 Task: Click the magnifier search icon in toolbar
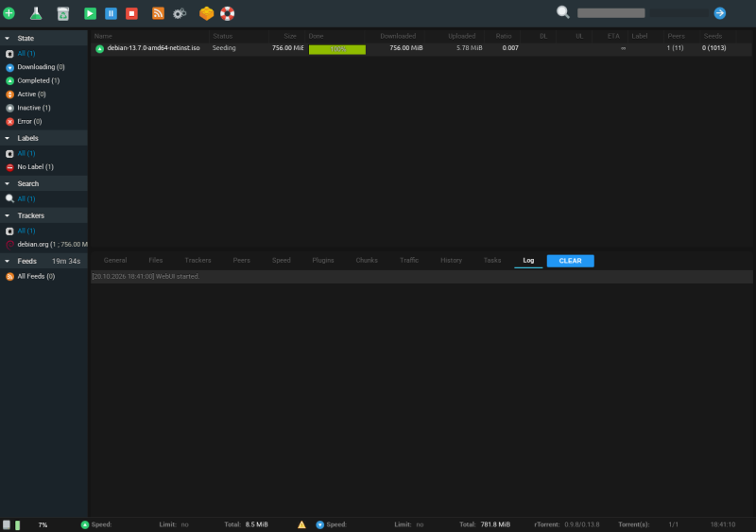pos(562,12)
